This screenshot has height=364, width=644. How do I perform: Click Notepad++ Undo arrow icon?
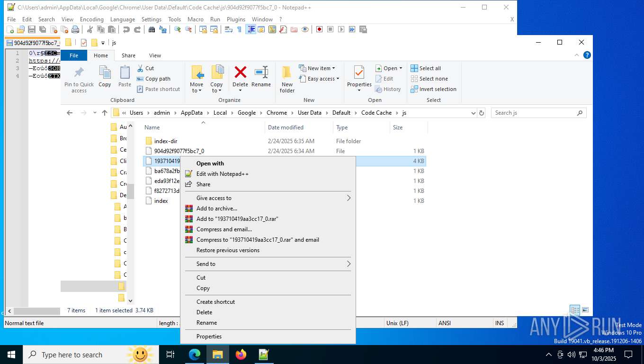pyautogui.click(x=126, y=29)
